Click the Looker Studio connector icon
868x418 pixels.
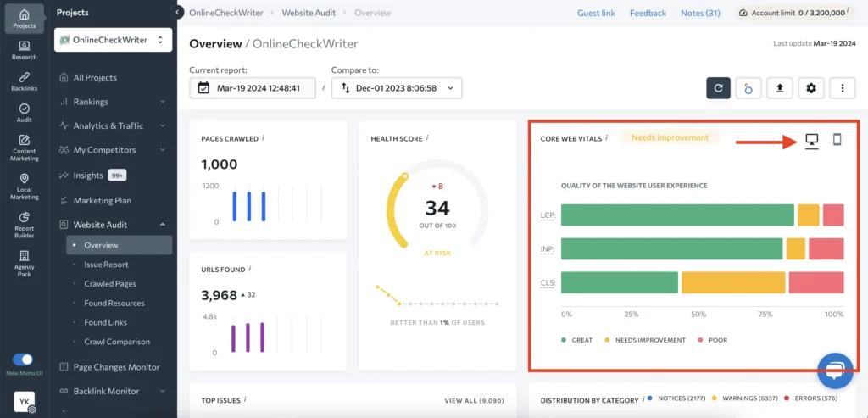tap(748, 88)
